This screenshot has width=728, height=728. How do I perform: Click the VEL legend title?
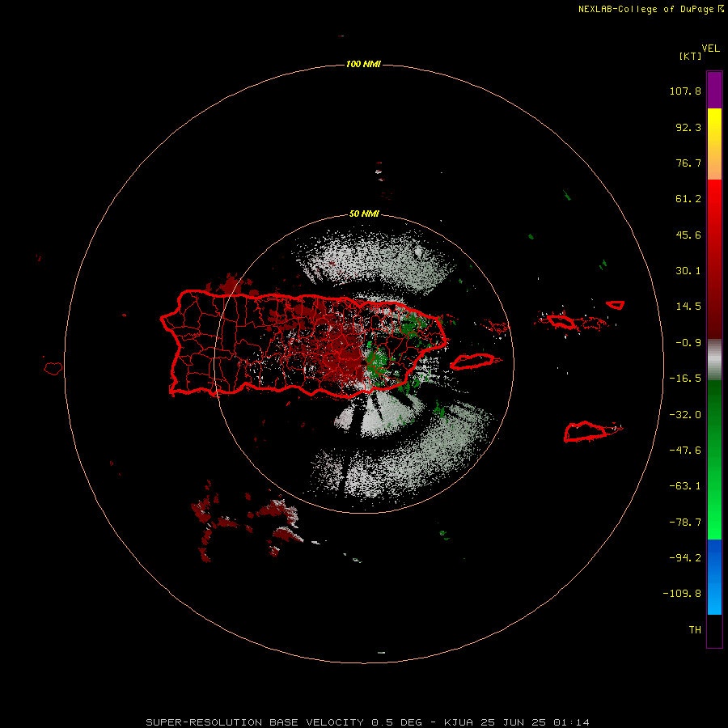[x=711, y=49]
